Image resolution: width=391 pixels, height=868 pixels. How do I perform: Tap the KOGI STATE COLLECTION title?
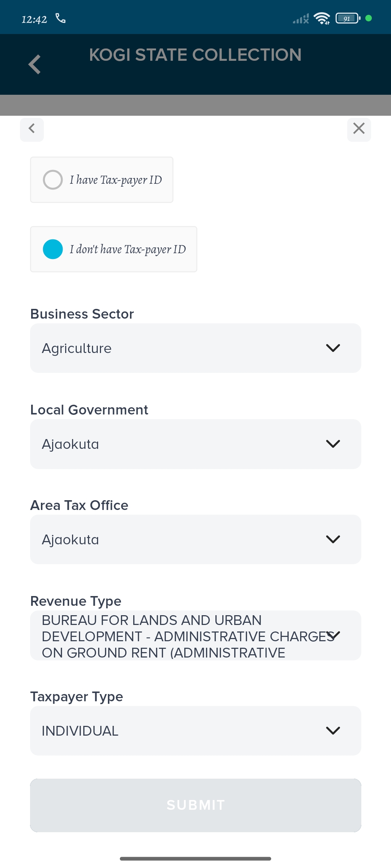click(x=195, y=55)
